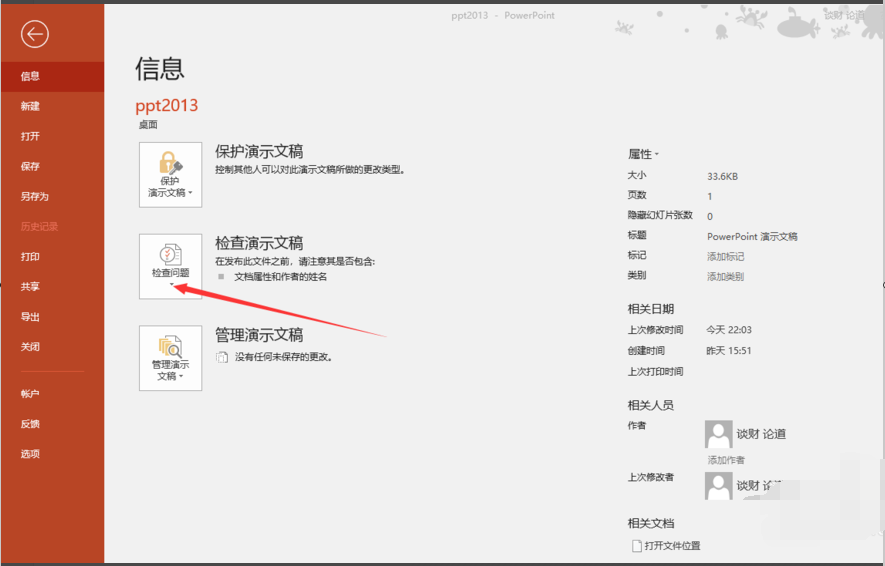The height and width of the screenshot is (566, 885).
Task: Click the 相关文档 heading
Action: [x=651, y=524]
